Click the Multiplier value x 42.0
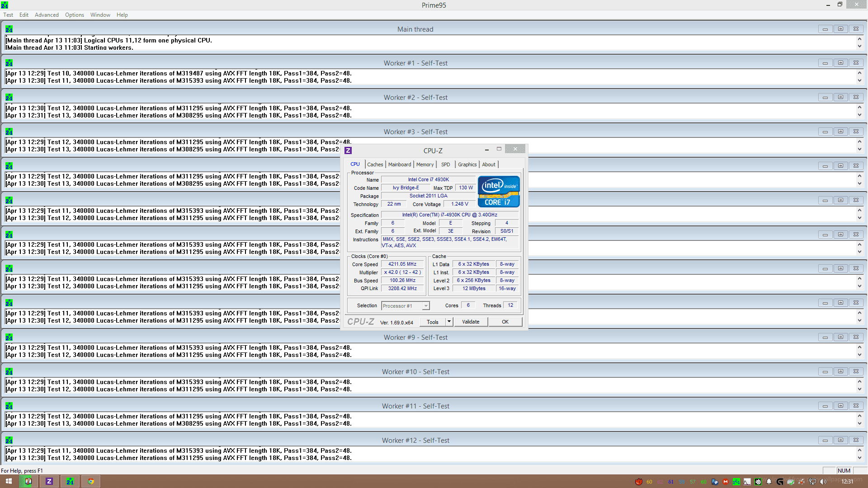Screen dimensions: 868x488 pos(402,272)
